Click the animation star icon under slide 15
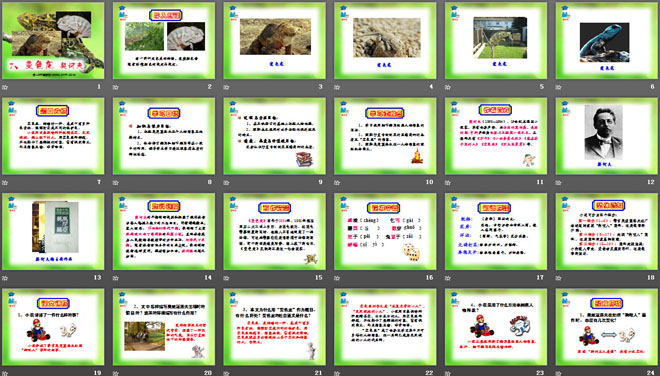Image resolution: width=660 pixels, height=376 pixels. click(226, 278)
